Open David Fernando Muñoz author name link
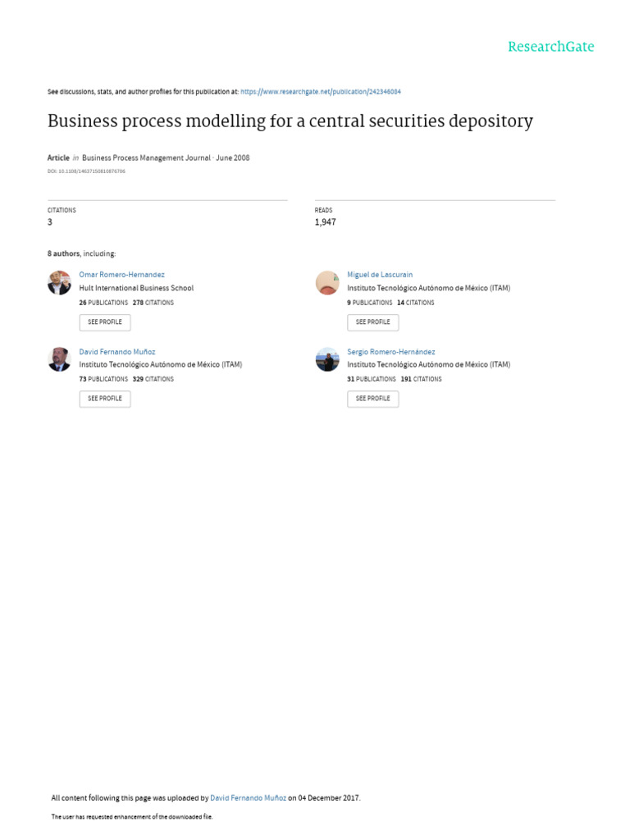630x840 pixels. [116, 351]
